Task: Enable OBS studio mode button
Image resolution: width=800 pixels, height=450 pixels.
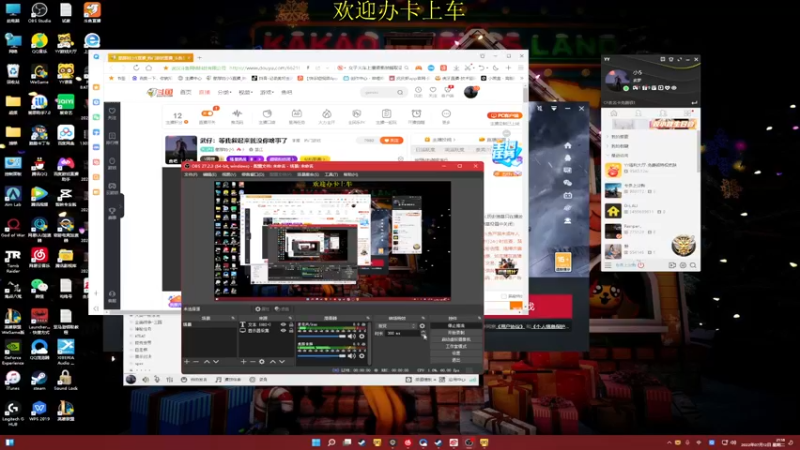Action: 456,346
